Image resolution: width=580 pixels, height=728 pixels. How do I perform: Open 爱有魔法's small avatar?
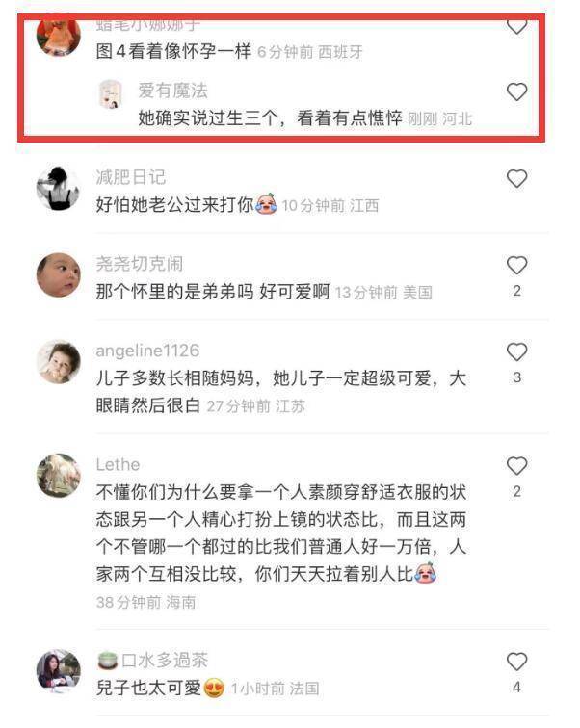tap(111, 93)
